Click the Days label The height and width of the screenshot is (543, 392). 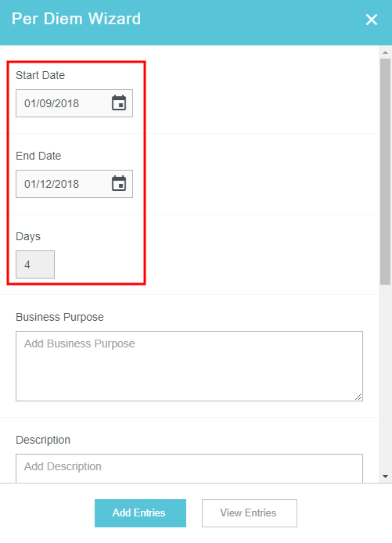pyautogui.click(x=28, y=236)
